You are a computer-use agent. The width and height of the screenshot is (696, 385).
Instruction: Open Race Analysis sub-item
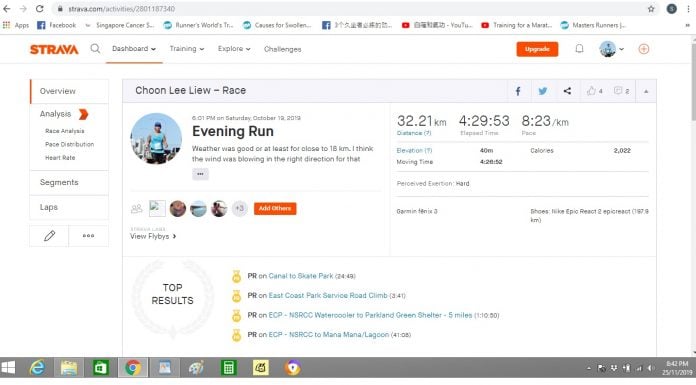click(x=64, y=131)
